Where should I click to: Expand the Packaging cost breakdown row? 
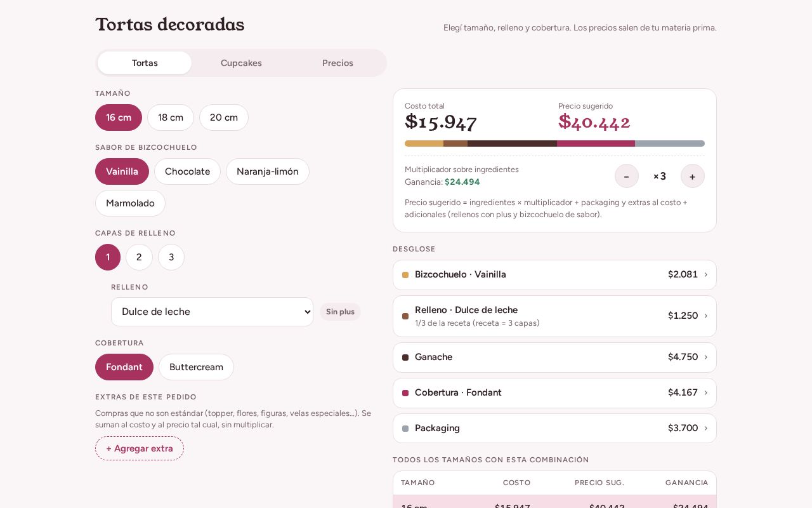click(x=554, y=429)
